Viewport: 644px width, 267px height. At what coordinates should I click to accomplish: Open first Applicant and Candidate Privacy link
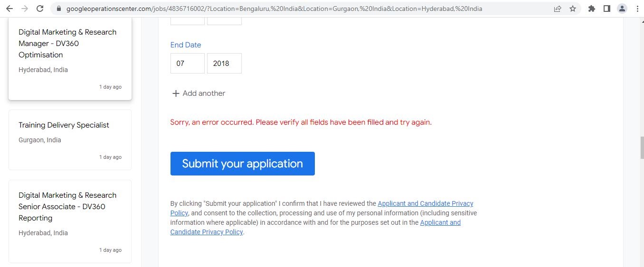(x=425, y=203)
